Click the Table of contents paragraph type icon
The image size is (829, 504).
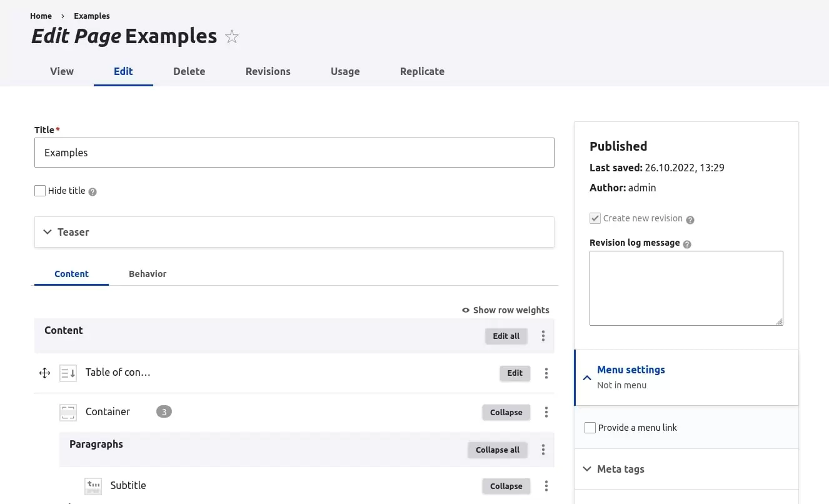[x=68, y=373]
